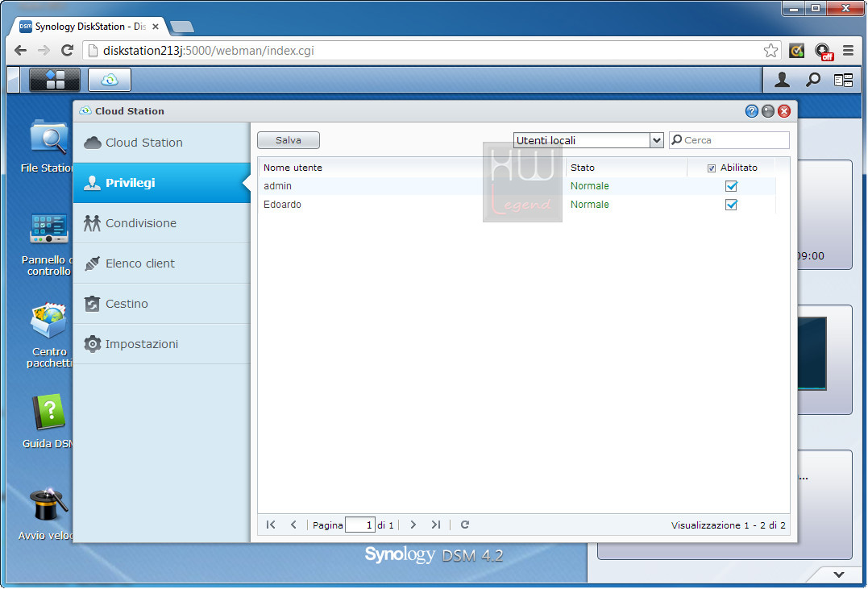Close the Cloud Station window
The width and height of the screenshot is (868, 589).
point(784,111)
